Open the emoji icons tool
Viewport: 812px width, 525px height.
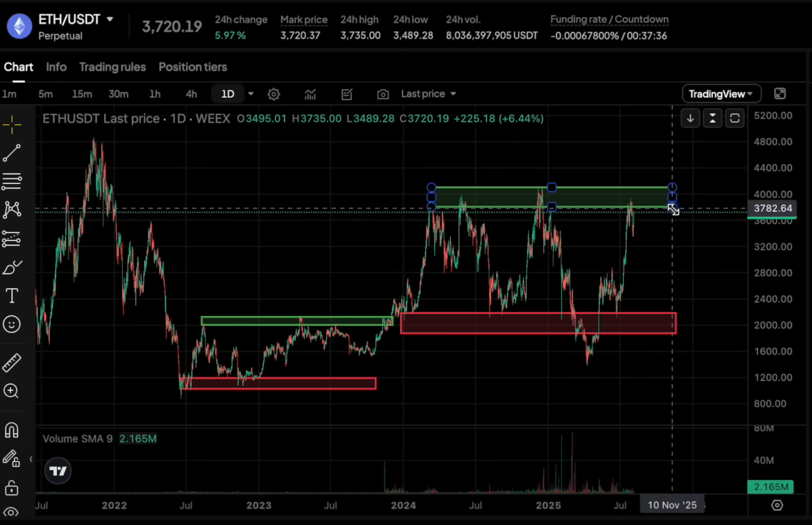click(11, 325)
